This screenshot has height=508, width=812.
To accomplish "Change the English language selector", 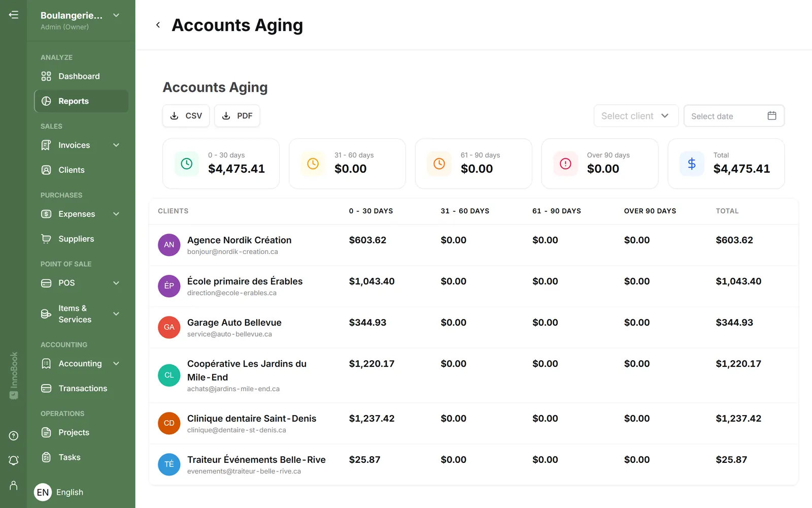I will pyautogui.click(x=59, y=492).
